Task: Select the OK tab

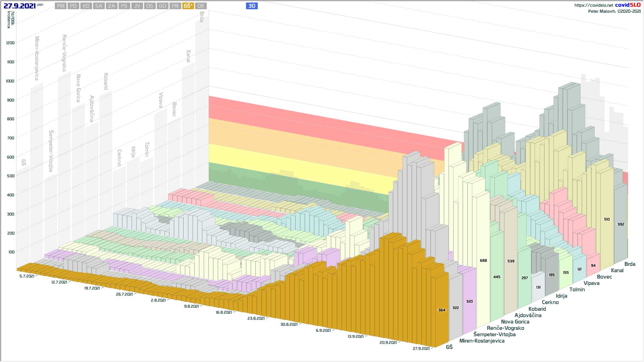Action: tap(201, 6)
